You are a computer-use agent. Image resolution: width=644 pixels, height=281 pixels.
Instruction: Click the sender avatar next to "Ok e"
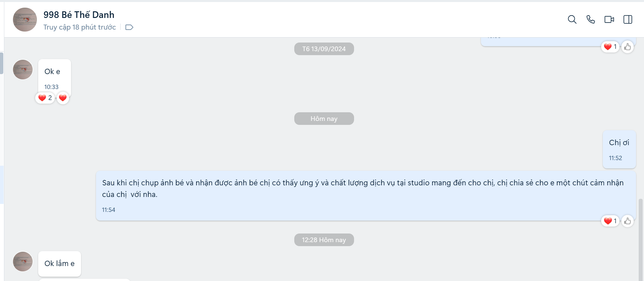coord(23,70)
